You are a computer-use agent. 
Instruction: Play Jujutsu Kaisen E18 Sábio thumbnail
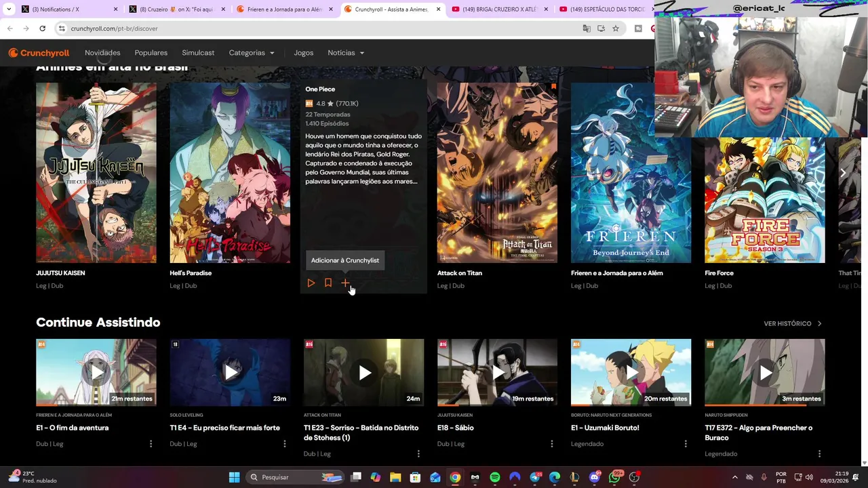[x=497, y=372]
